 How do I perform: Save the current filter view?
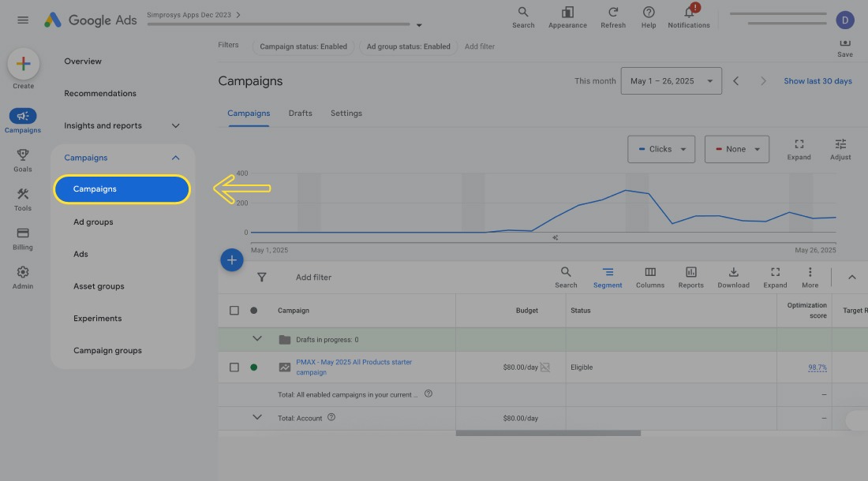(845, 48)
